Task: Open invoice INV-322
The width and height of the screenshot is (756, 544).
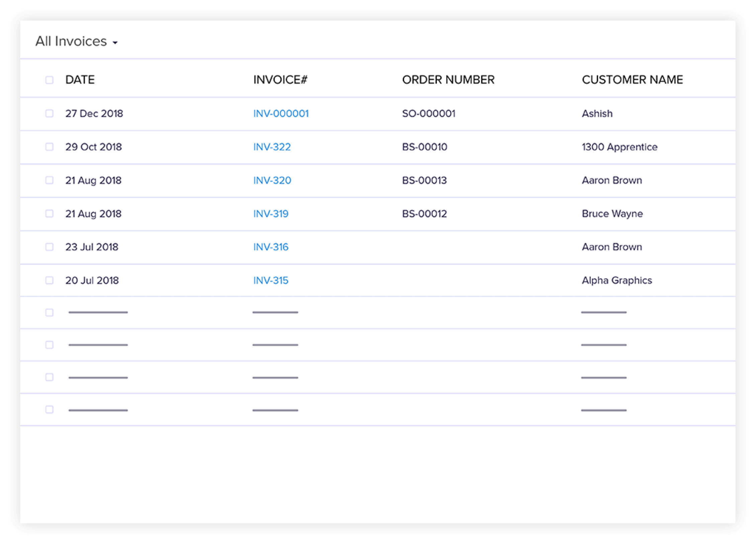Action: pyautogui.click(x=272, y=147)
